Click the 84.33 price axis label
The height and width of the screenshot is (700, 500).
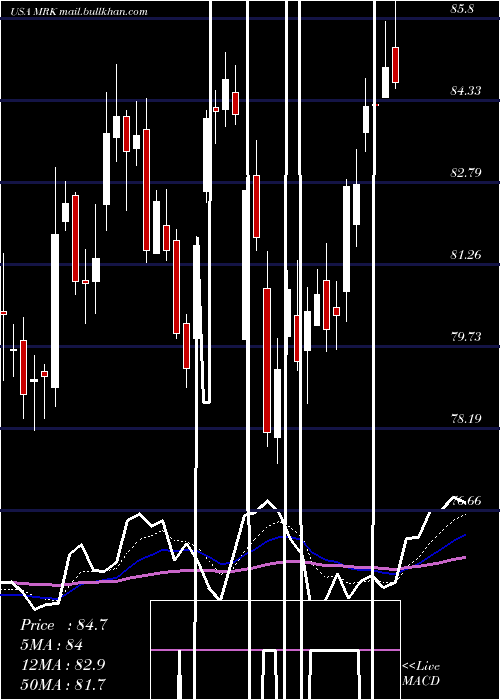pos(466,91)
